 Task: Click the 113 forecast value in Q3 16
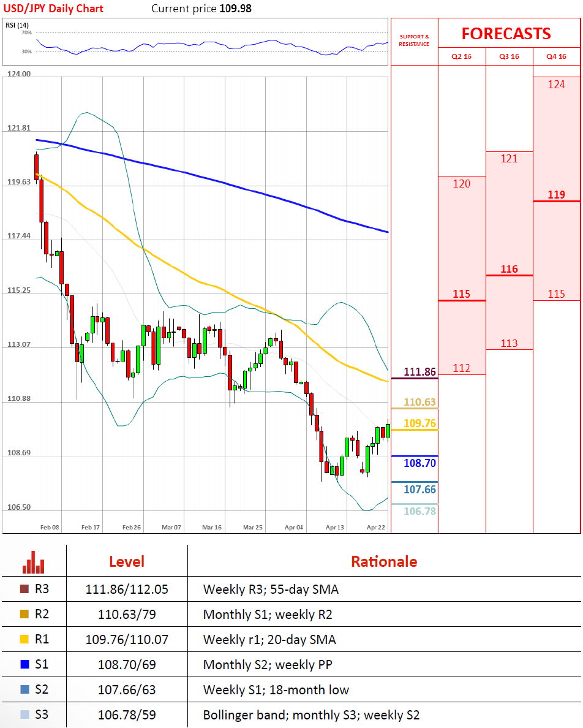tap(509, 343)
